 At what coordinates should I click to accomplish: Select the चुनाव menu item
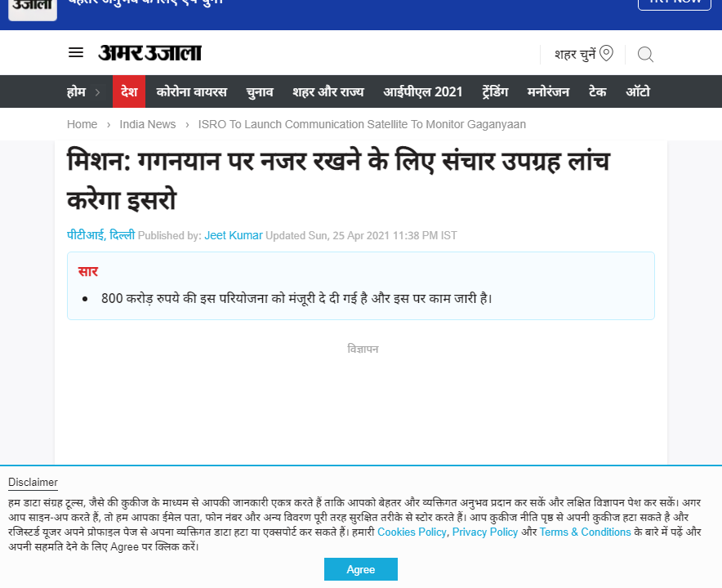tap(258, 91)
